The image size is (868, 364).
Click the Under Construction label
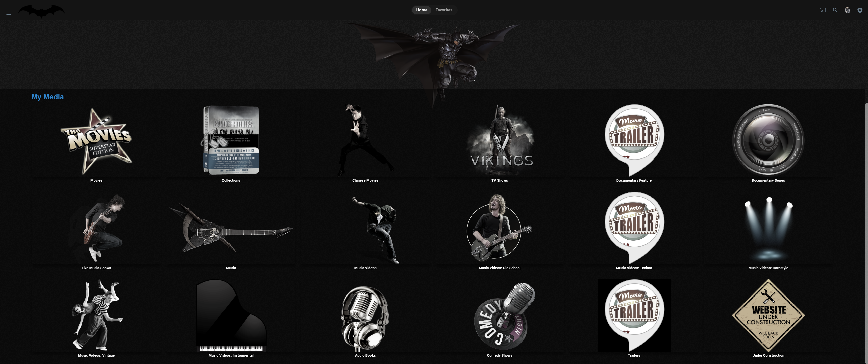(x=768, y=355)
